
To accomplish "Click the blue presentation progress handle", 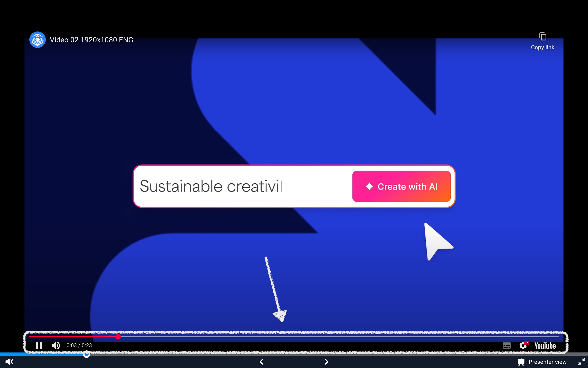I will 87,354.
